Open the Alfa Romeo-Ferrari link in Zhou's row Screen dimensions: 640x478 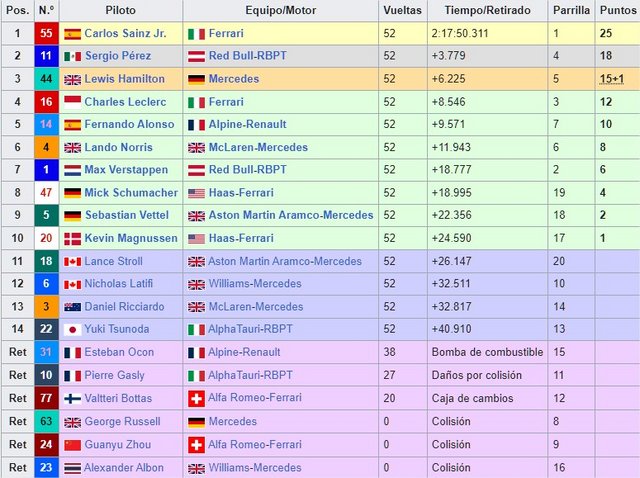click(255, 445)
